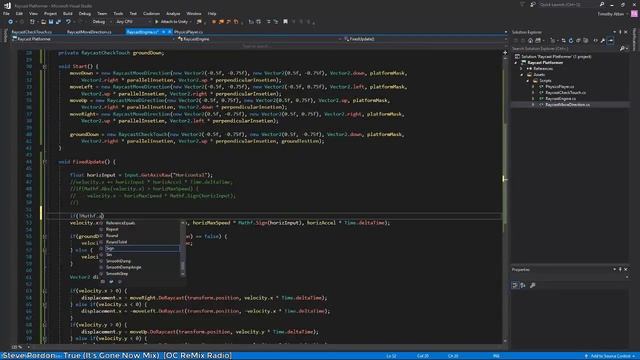Focus the Search Solution Explorer field
640x360 pixels.
pyautogui.click(x=565, y=49)
